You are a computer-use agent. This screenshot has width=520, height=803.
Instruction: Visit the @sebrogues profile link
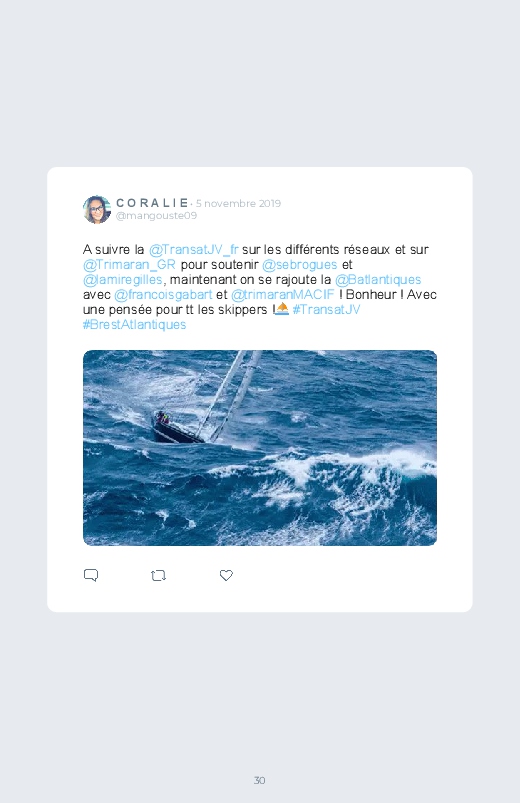coord(300,265)
